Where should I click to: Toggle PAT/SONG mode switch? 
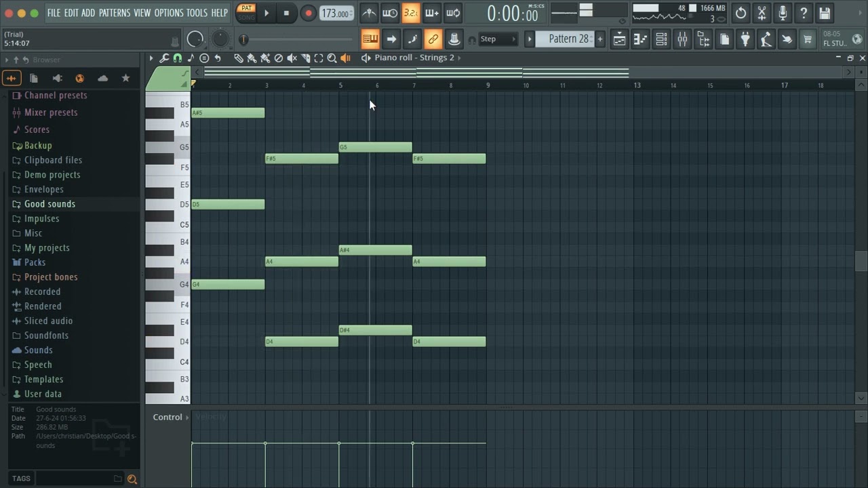tap(246, 13)
